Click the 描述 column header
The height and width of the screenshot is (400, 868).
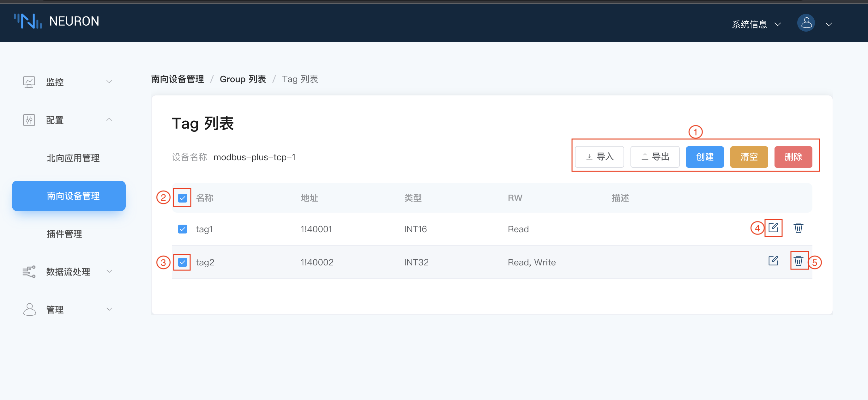(x=620, y=198)
